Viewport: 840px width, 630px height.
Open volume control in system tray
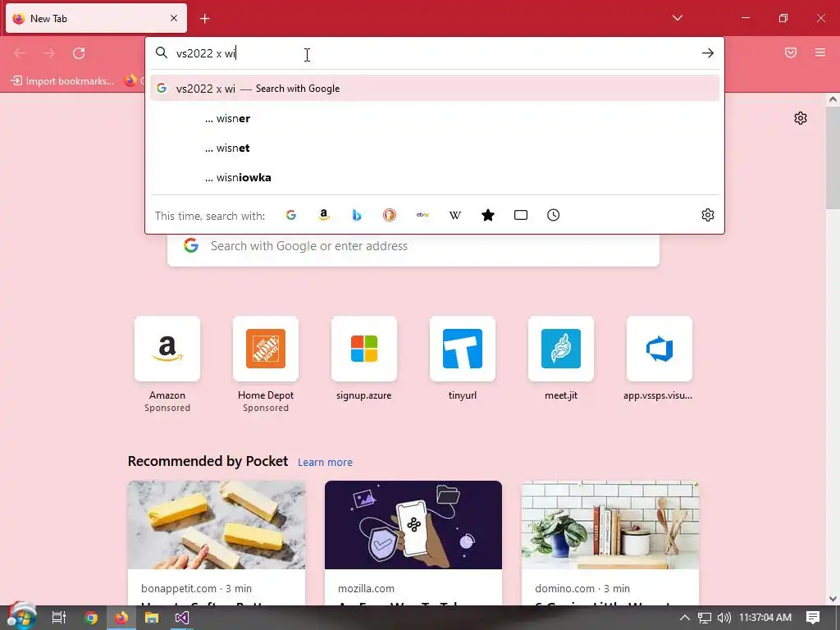click(724, 618)
